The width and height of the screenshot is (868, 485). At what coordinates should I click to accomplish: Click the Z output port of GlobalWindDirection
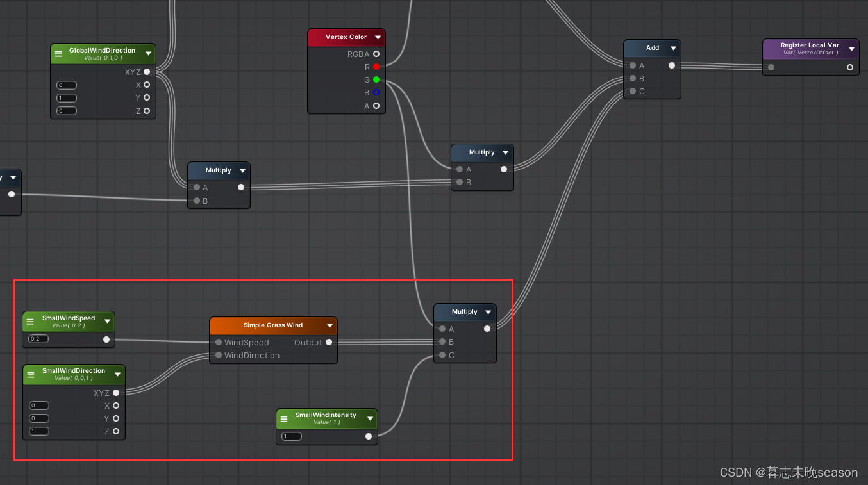coord(147,111)
